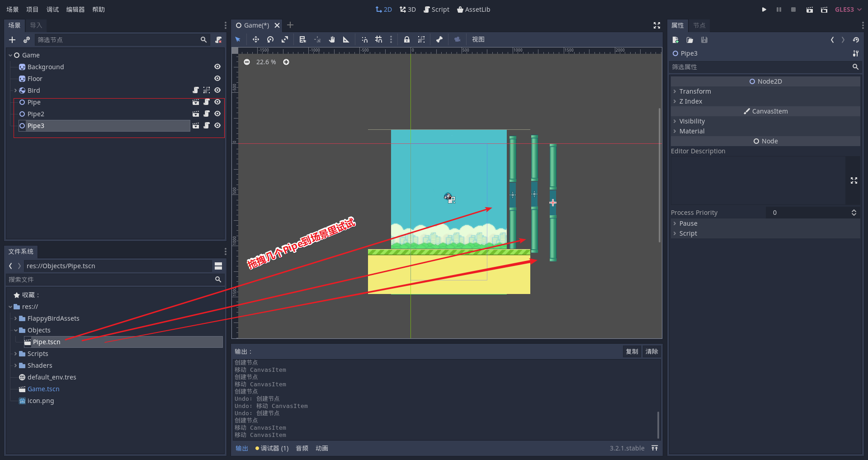Select the Rotate Mode tool

coord(270,39)
